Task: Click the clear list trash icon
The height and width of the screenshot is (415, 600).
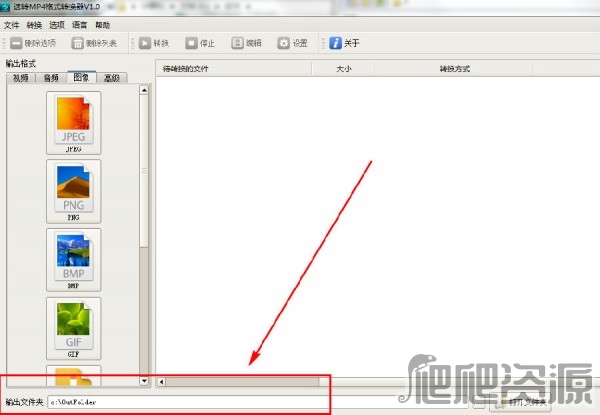Action: click(77, 43)
